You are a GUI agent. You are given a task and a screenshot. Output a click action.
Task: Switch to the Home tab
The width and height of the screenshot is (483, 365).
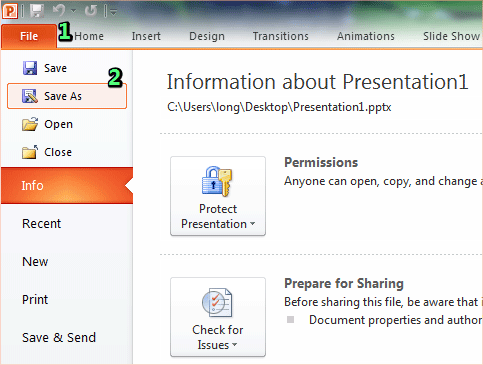(89, 36)
